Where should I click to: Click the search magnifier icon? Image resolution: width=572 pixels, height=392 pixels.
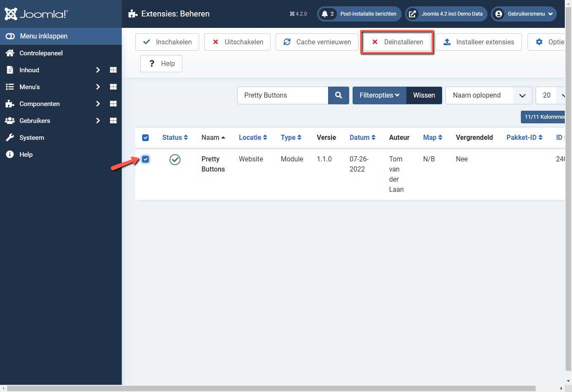pyautogui.click(x=338, y=95)
